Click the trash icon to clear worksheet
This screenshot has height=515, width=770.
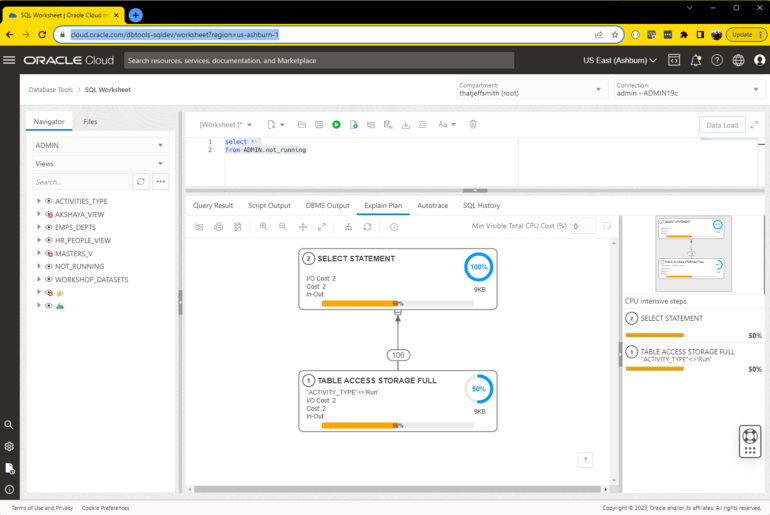(473, 125)
